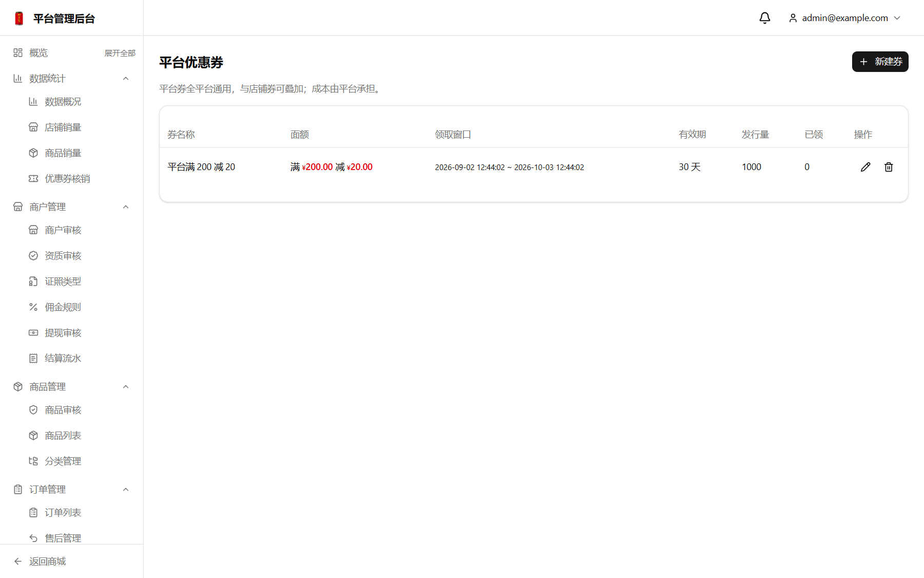924x578 pixels.
Task: Click the 结算流水 receipt icon
Action: [33, 358]
